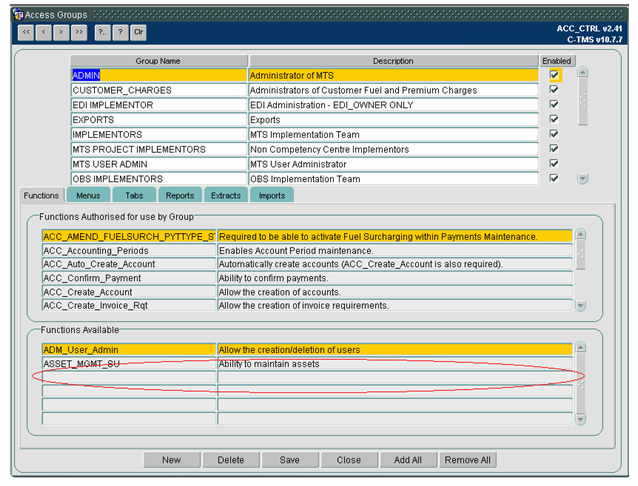This screenshot has width=638, height=486.
Task: Toggle Enabled checkbox for MTS PROJECT IMPLEMENTORS
Action: (x=554, y=149)
